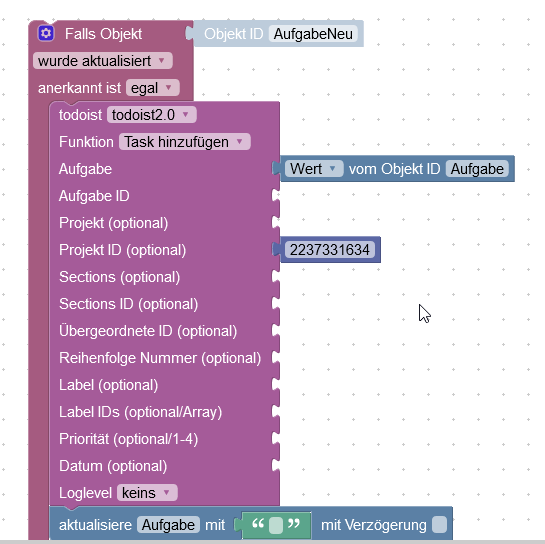The width and height of the screenshot is (545, 544).
Task: Click the AufgabeNeu object ID field
Action: pos(314,34)
